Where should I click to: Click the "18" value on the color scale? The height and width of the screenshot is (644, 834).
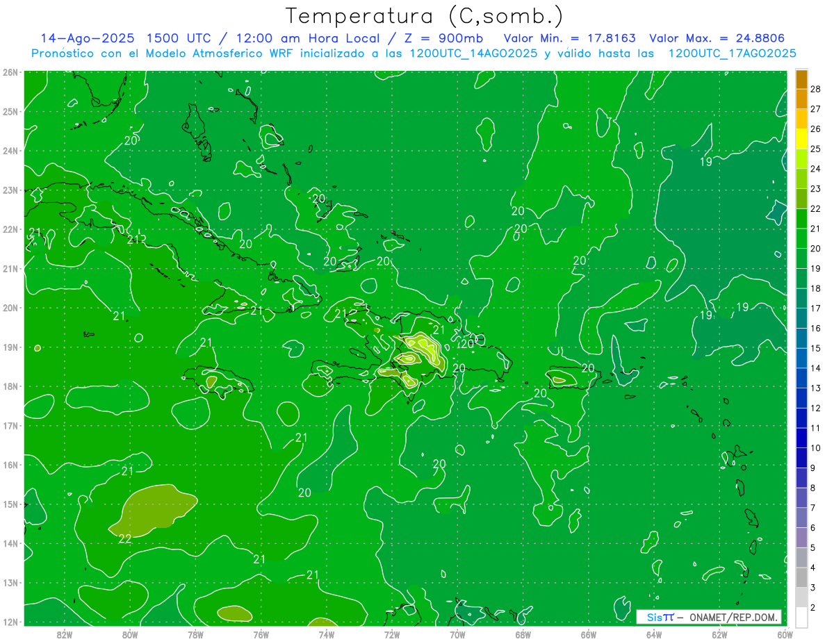point(817,288)
